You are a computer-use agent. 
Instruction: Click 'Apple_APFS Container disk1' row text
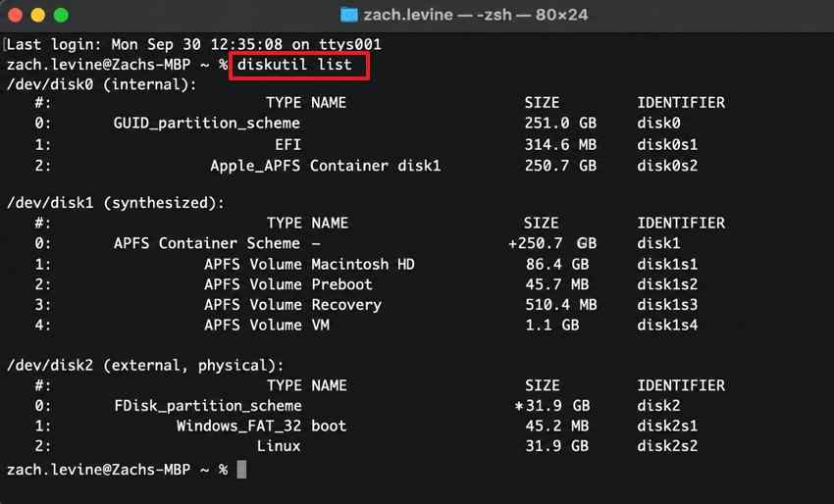[326, 166]
